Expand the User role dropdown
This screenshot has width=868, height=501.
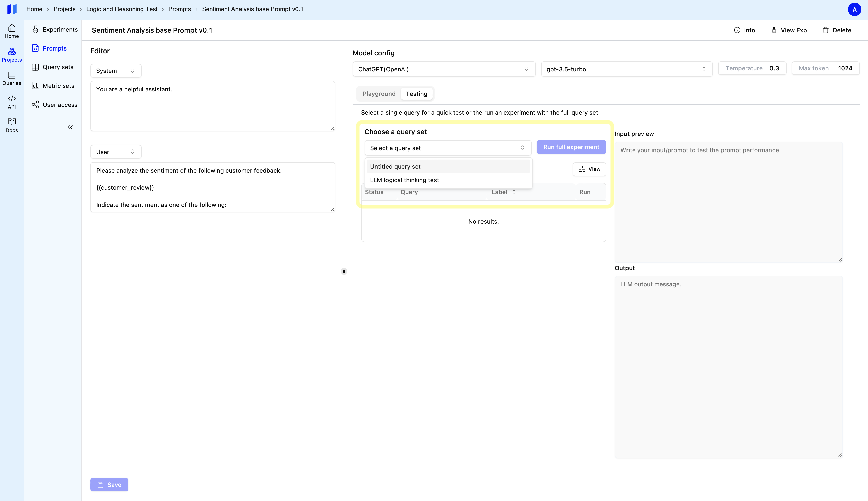116,152
